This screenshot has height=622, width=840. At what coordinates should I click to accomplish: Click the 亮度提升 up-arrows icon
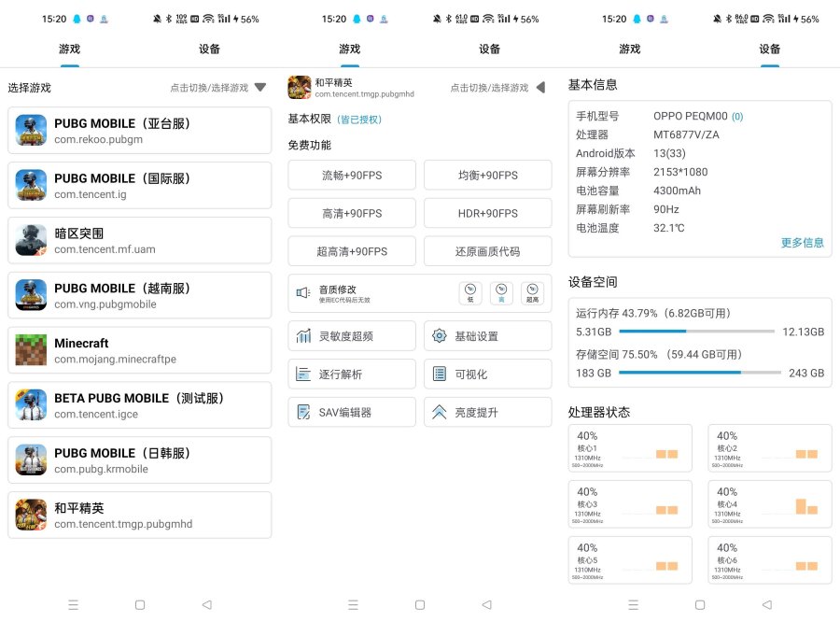pos(439,412)
